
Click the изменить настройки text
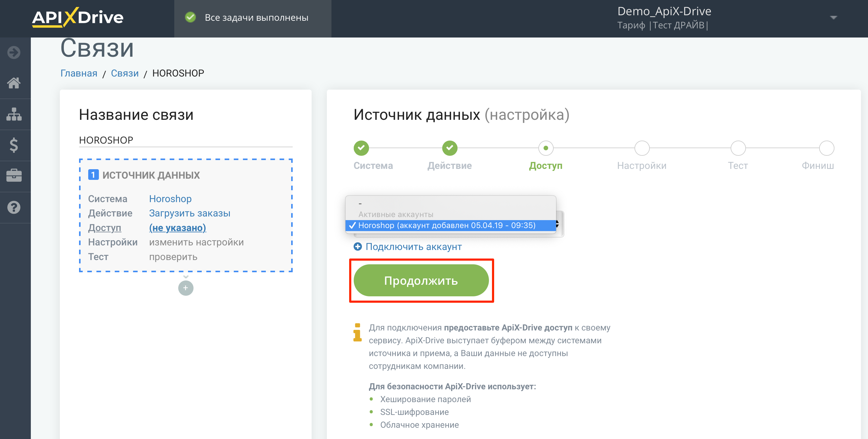[197, 242]
